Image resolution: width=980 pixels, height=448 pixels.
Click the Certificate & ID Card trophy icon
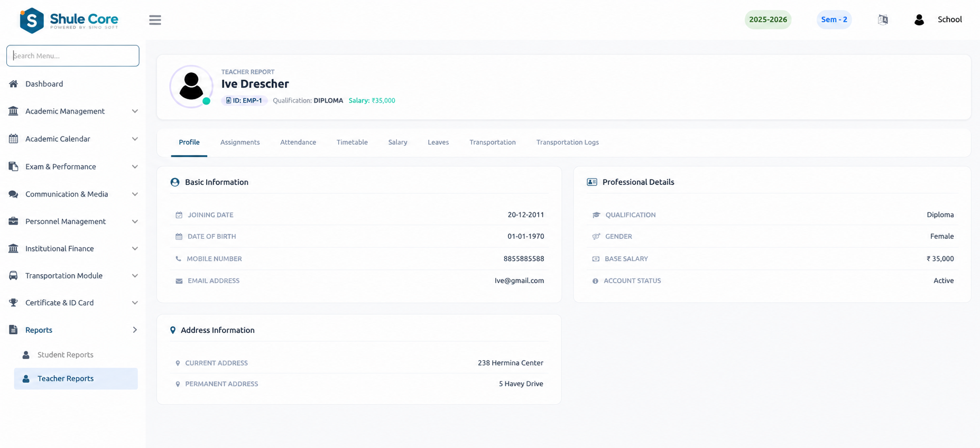click(x=13, y=303)
